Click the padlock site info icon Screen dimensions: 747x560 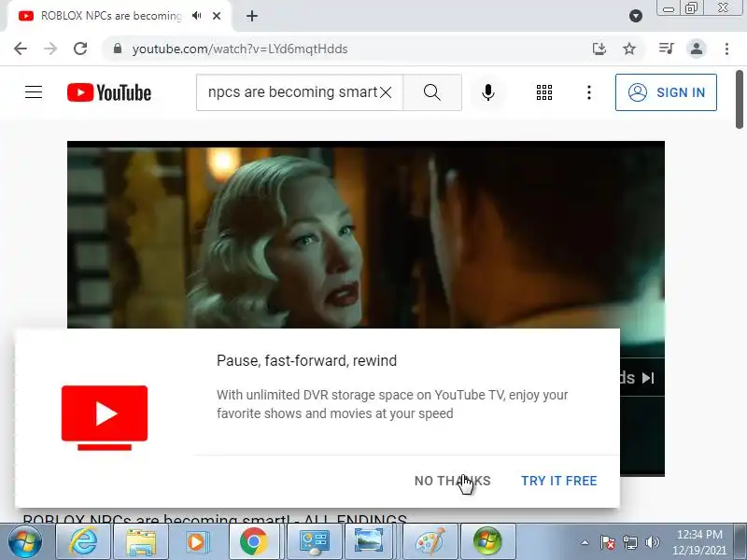pyautogui.click(x=118, y=49)
